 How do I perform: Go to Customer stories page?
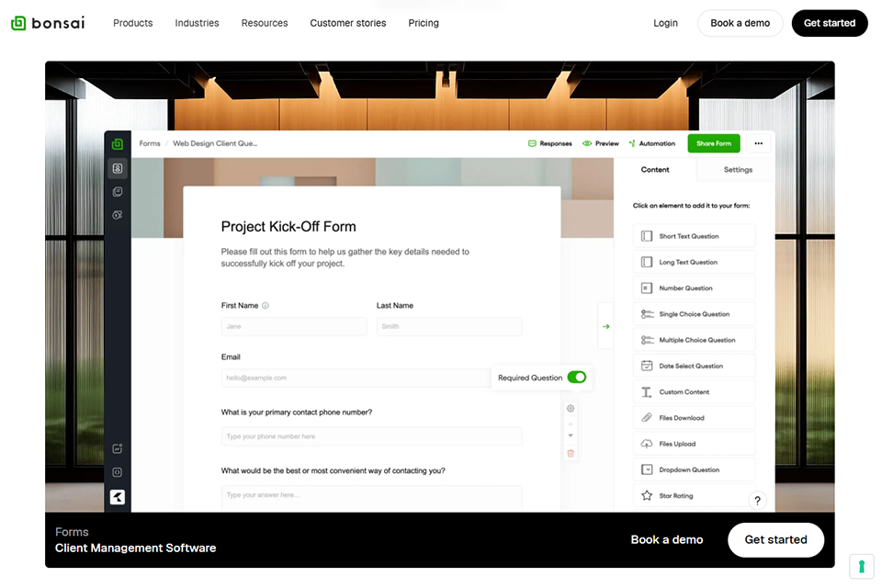[x=347, y=23]
